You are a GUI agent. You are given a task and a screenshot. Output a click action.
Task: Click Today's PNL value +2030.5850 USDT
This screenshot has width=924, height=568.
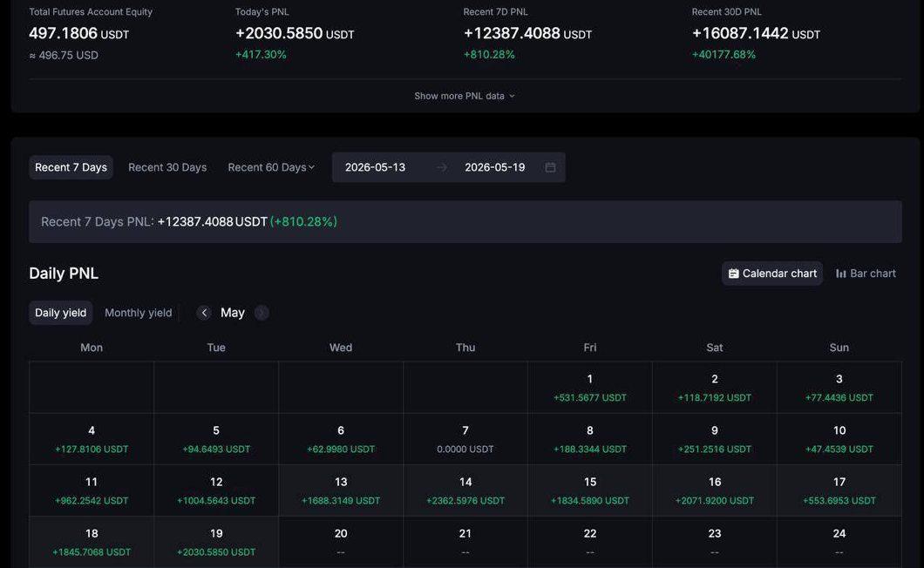[x=295, y=34]
